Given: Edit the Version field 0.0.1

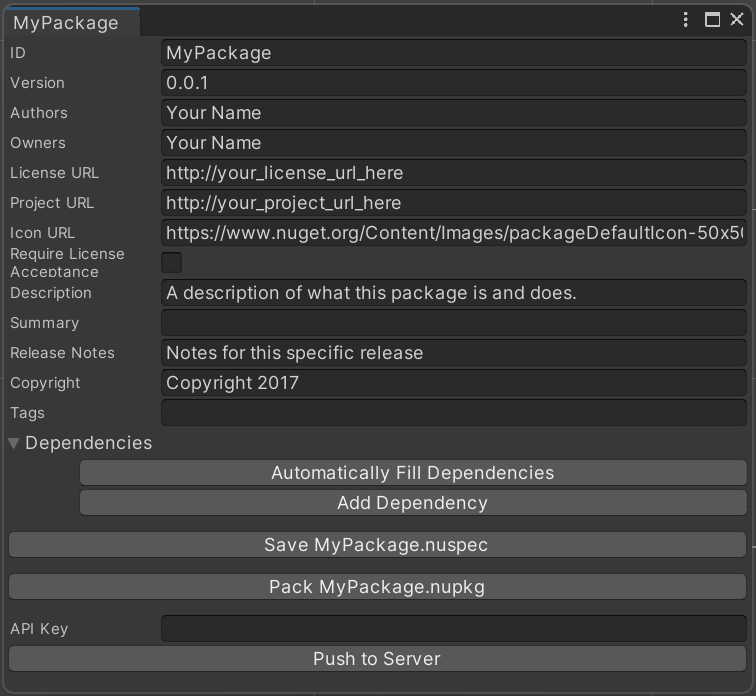Looking at the screenshot, I should [x=454, y=83].
